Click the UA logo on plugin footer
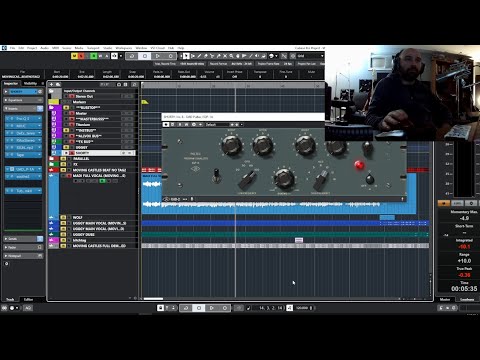Screen dimensions: 480x360 pos(166,199)
